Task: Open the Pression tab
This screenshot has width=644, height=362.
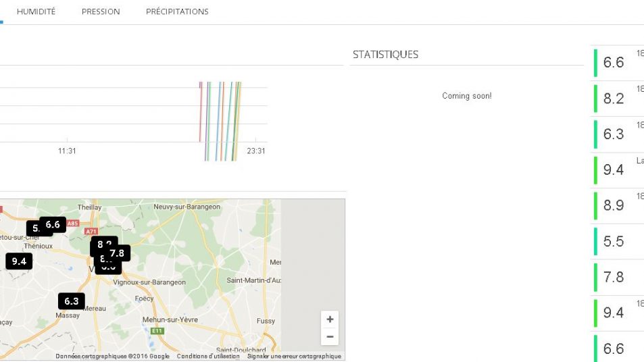Action: click(101, 11)
